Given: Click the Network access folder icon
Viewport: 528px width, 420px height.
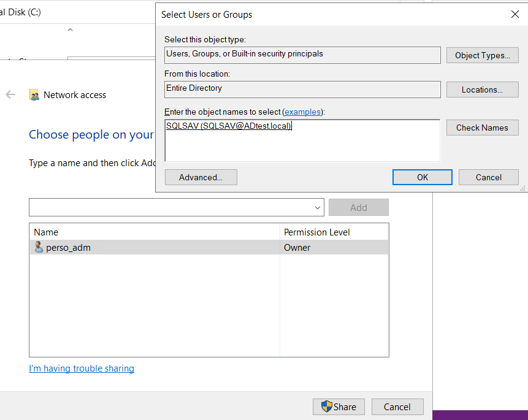Looking at the screenshot, I should pyautogui.click(x=34, y=95).
